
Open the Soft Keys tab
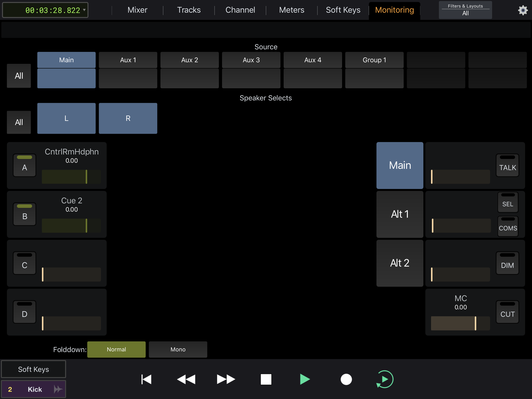343,10
